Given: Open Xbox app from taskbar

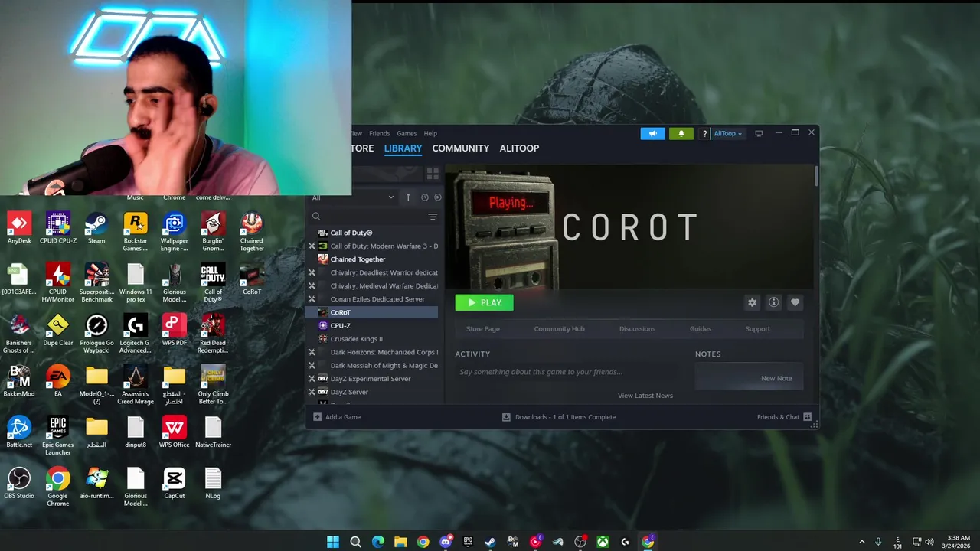Looking at the screenshot, I should pyautogui.click(x=603, y=542).
